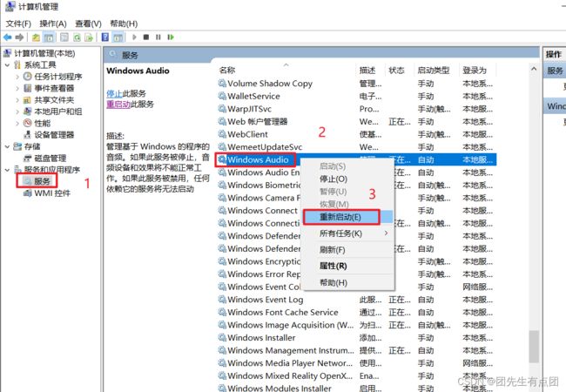Click the Back arrow in toolbar
The image size is (566, 392).
8,37
